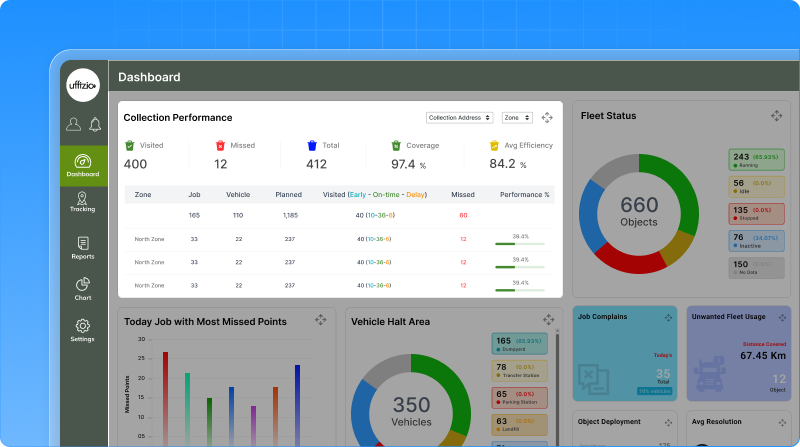800x447 pixels.
Task: Expand the Collection Address dropdown
Action: click(460, 118)
